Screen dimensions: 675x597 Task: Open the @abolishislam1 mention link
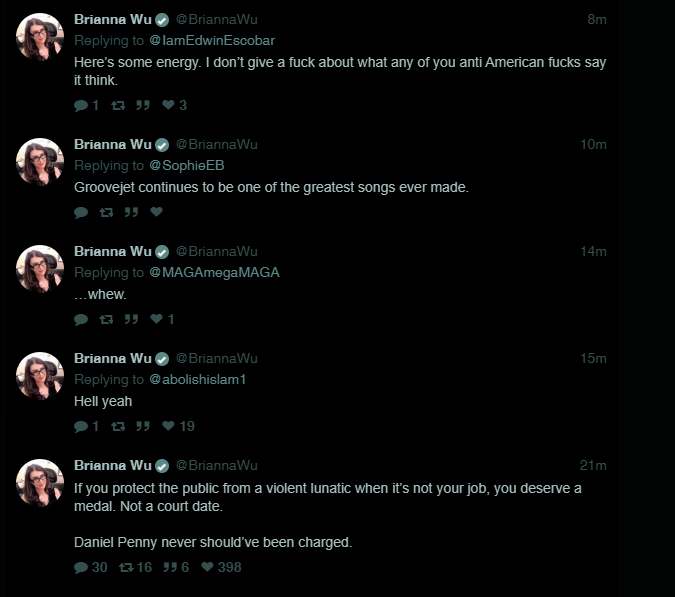pos(198,380)
